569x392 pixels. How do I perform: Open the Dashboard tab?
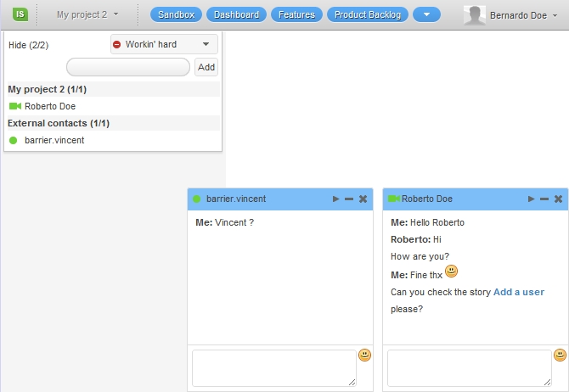click(236, 15)
